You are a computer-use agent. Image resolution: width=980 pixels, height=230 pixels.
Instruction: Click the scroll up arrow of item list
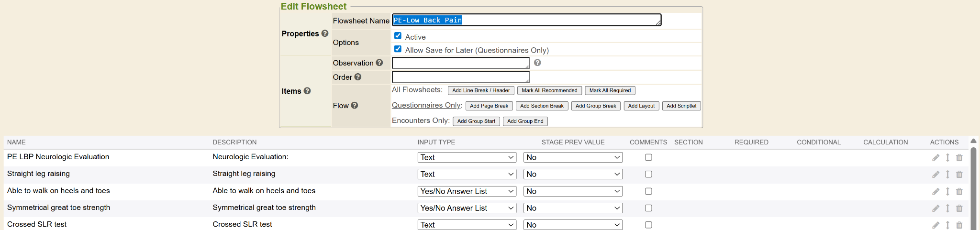[973, 141]
